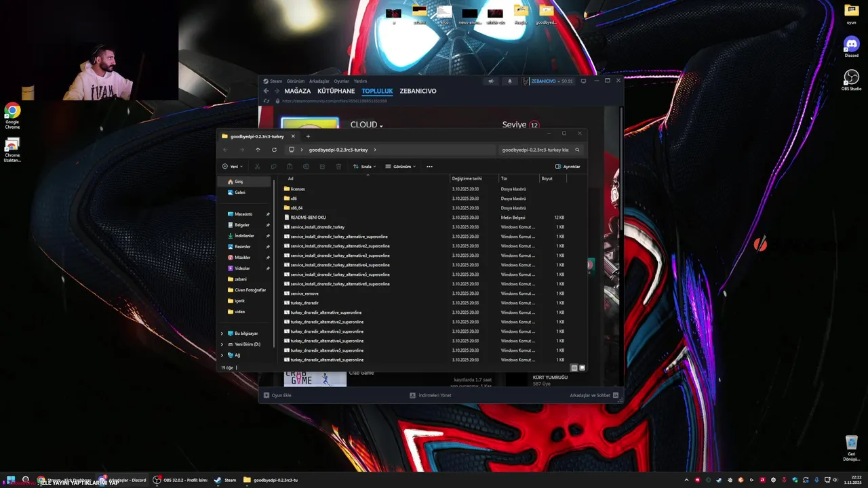Open Steam KÜTÜPHANE tab

[336, 91]
